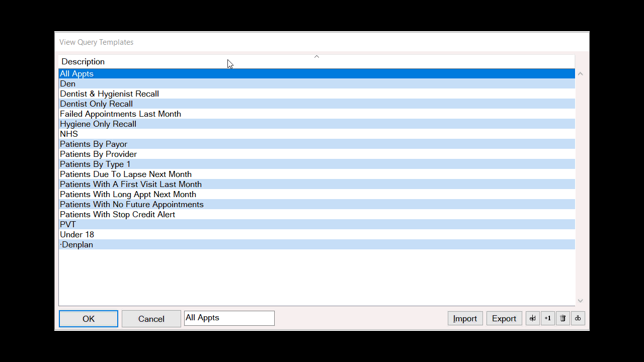Click the 'db' icon button
Image resolution: width=644 pixels, height=362 pixels.
[578, 318]
